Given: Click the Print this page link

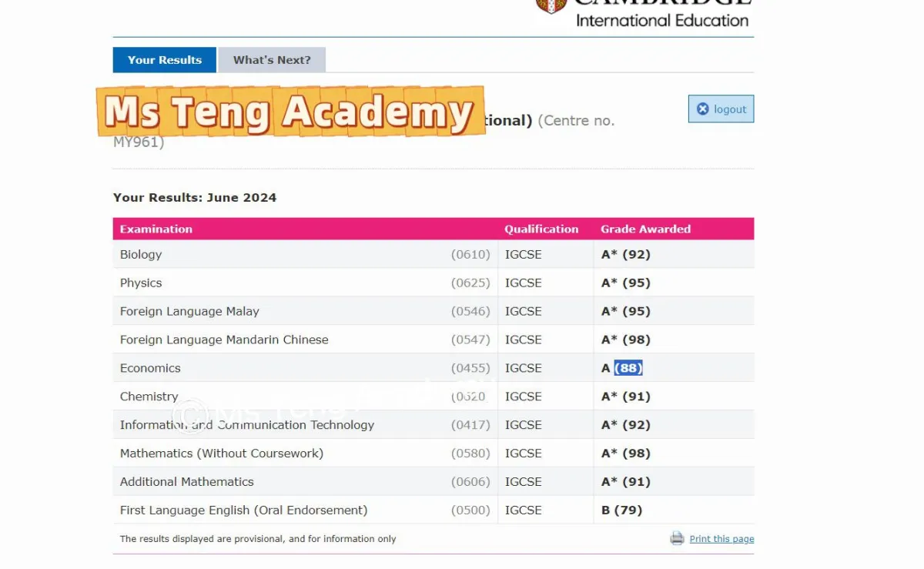Looking at the screenshot, I should pos(721,539).
